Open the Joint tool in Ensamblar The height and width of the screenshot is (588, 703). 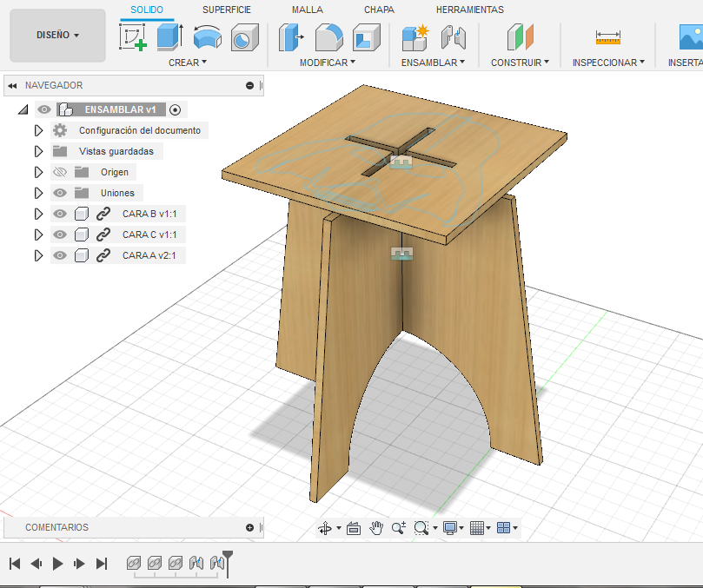coord(452,38)
